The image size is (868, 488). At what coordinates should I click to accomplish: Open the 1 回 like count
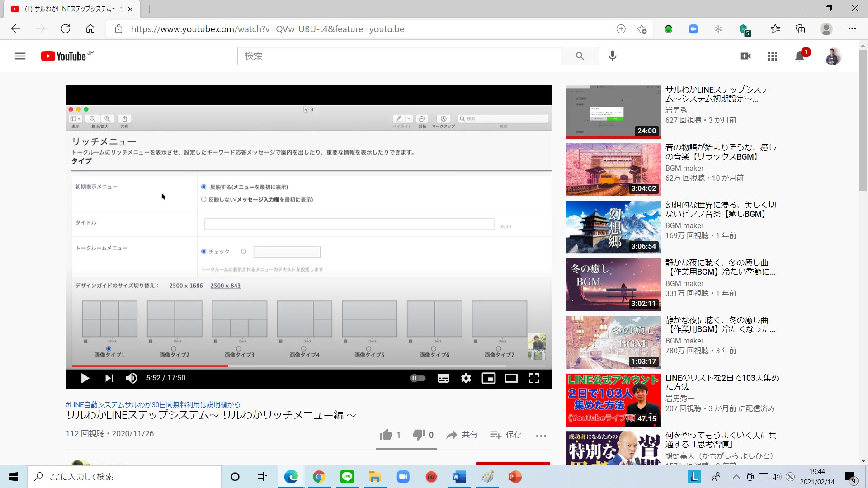tap(398, 435)
